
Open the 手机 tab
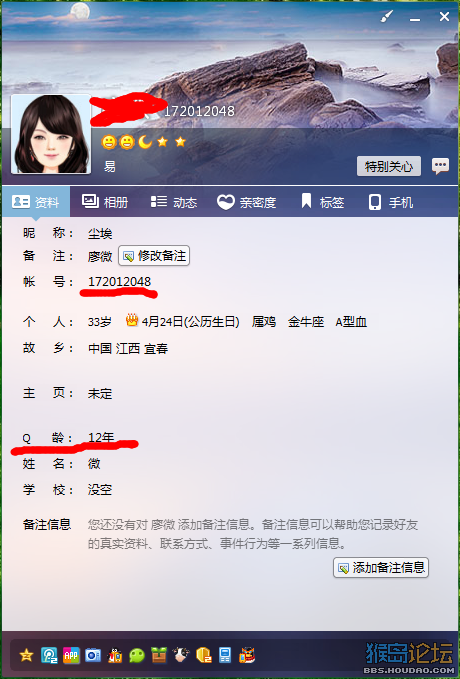coord(390,202)
